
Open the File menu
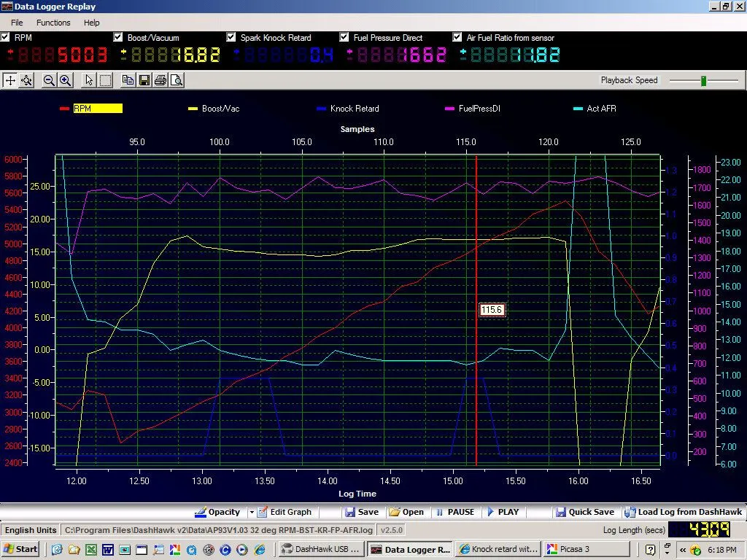pyautogui.click(x=17, y=22)
